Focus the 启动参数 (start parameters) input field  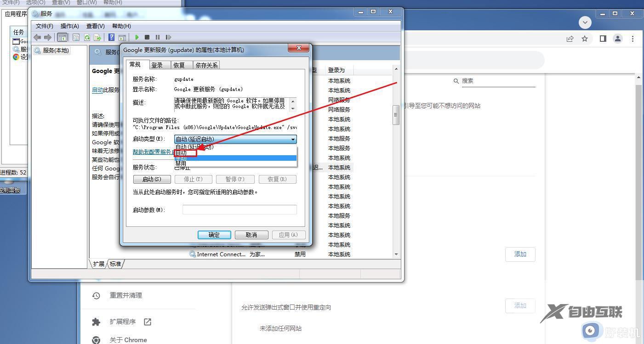pyautogui.click(x=239, y=210)
